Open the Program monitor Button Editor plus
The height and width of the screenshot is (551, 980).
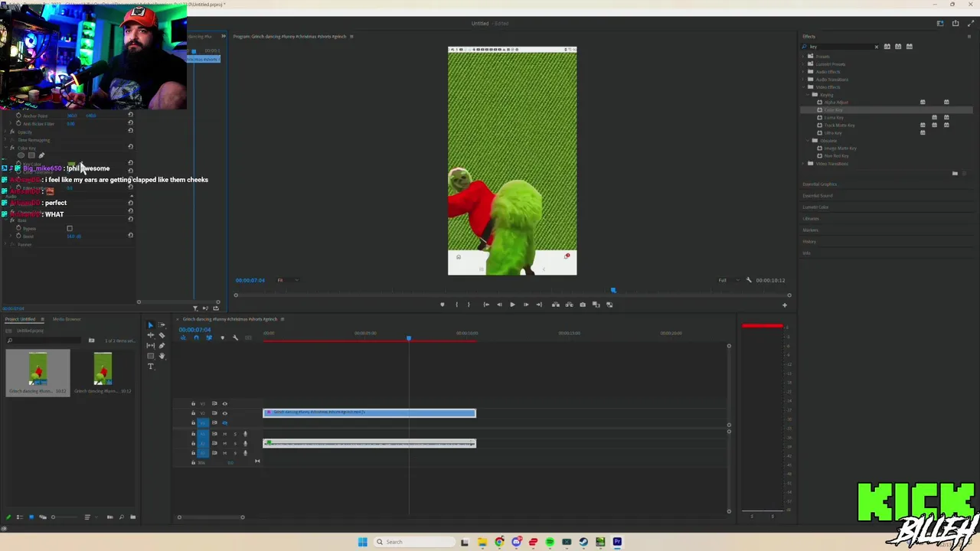pyautogui.click(x=784, y=305)
